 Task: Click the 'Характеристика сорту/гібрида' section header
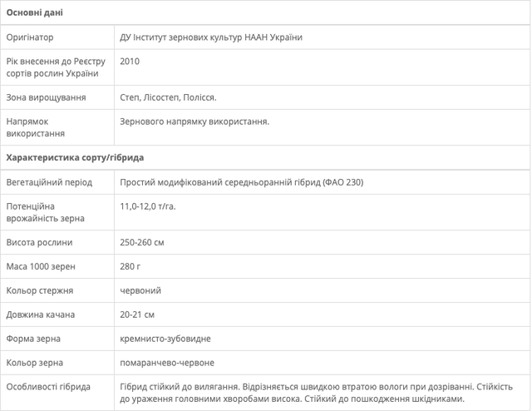coord(75,157)
